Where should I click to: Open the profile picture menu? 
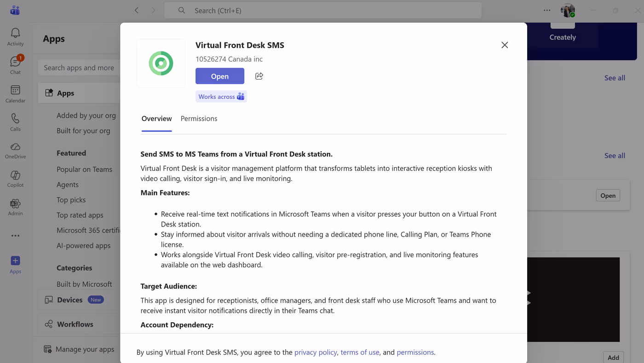click(x=568, y=10)
